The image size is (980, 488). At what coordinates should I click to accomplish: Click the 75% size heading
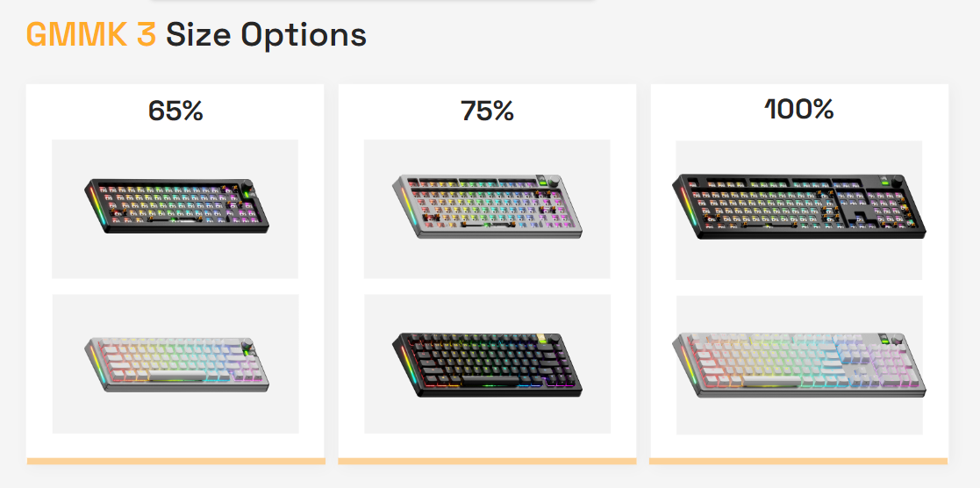487,111
